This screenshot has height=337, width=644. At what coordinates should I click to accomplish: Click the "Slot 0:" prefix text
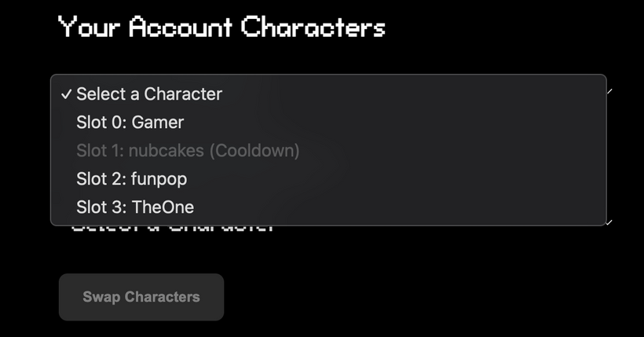pyautogui.click(x=101, y=123)
